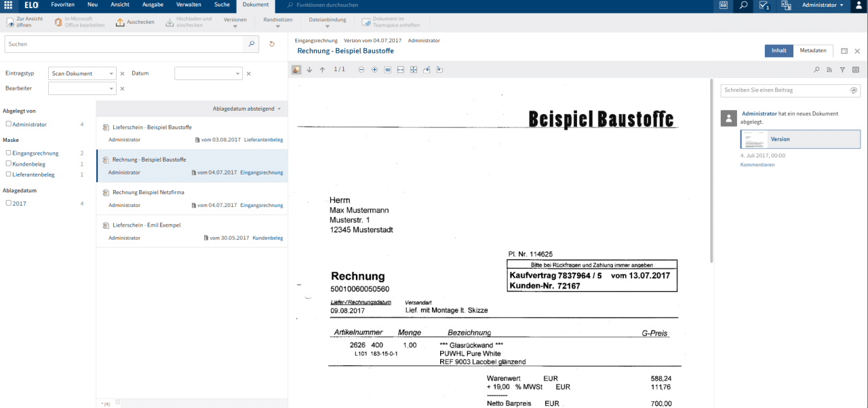Open the ELO archive view icon in header
The height and width of the screenshot is (408, 868).
point(724,5)
